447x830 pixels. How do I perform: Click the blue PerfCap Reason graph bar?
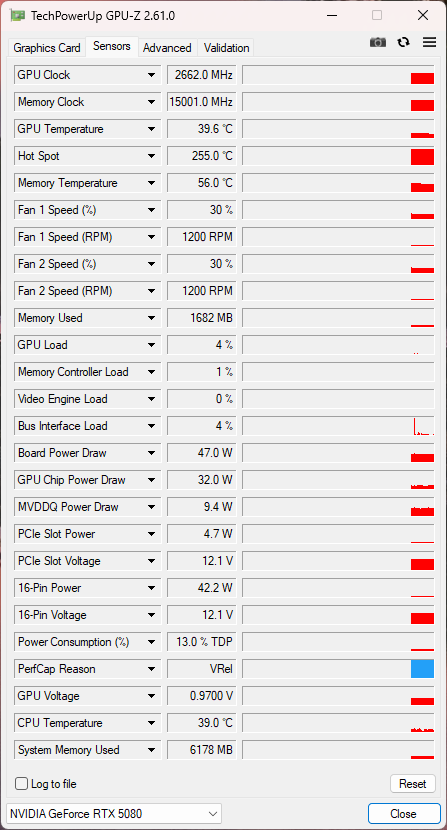tap(422, 669)
